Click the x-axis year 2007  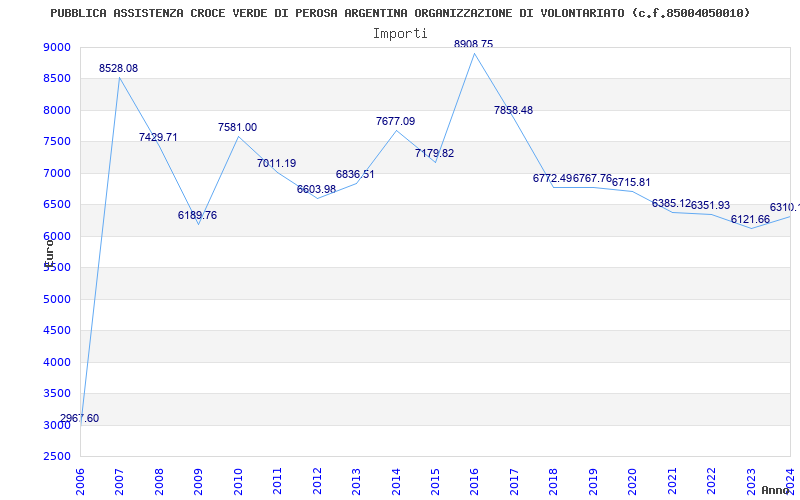pyautogui.click(x=119, y=481)
